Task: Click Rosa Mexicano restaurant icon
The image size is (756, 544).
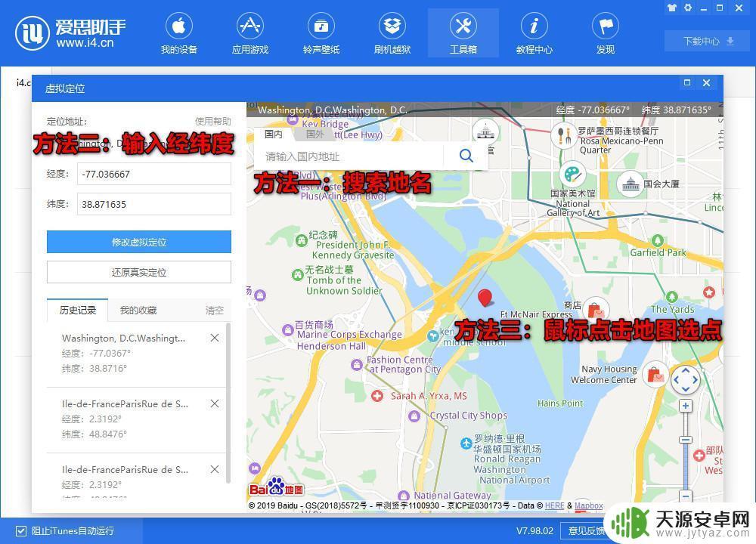Action: (564, 135)
